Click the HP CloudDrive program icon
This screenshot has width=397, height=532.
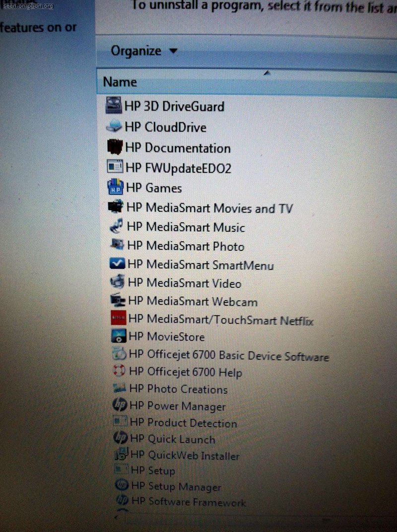(114, 126)
